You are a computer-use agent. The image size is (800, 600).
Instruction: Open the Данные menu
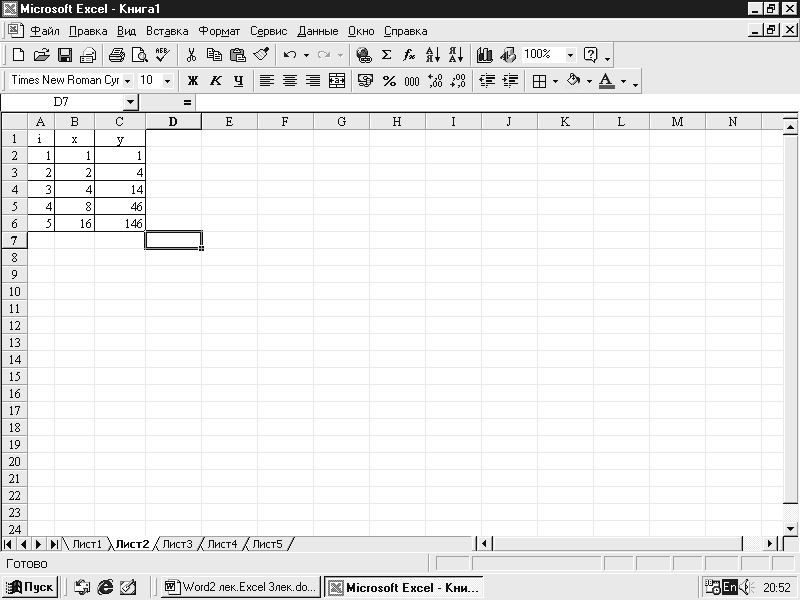317,31
